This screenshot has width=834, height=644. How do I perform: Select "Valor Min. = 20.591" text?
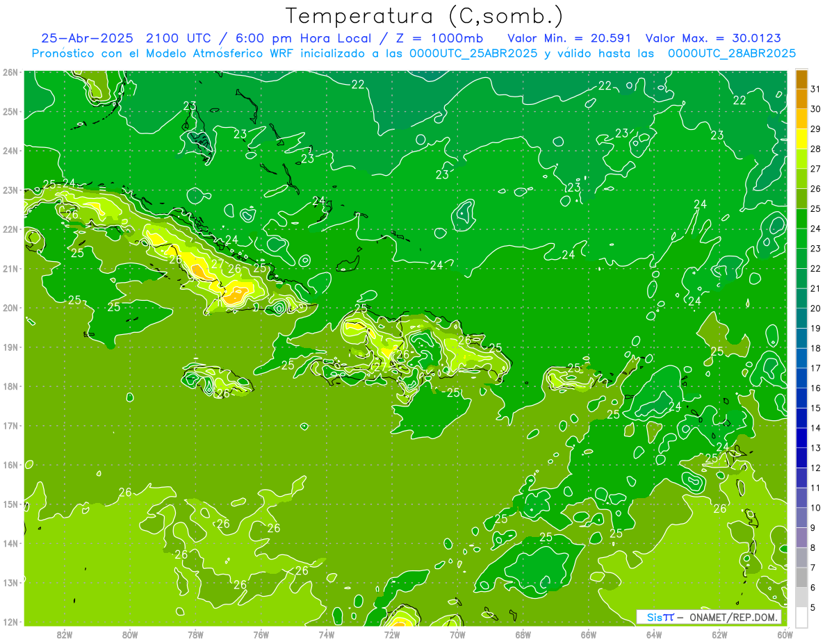click(569, 38)
